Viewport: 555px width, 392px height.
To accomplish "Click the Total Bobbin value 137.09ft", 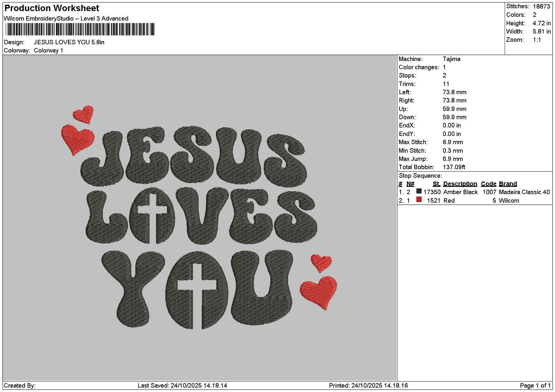I will 454,167.
